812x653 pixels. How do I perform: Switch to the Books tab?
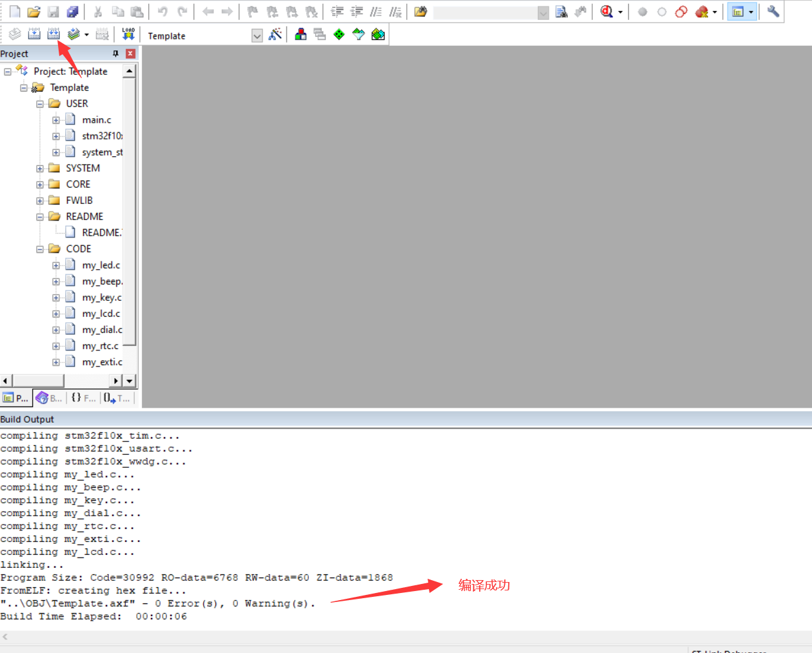click(x=50, y=398)
